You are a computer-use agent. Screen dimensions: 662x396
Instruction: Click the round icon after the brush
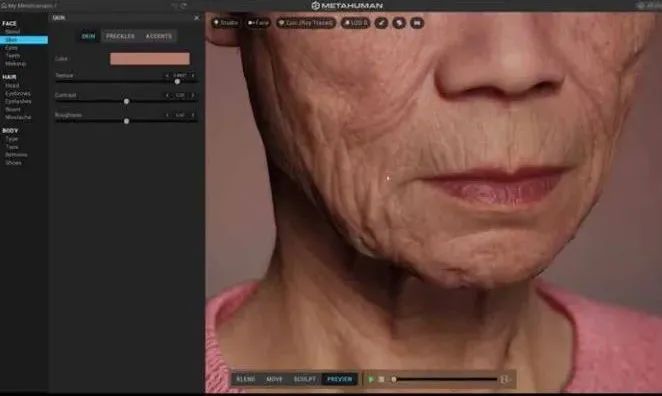pos(399,23)
